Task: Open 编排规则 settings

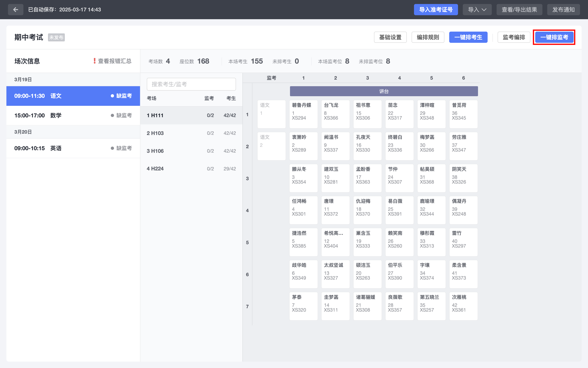Action: click(x=428, y=37)
